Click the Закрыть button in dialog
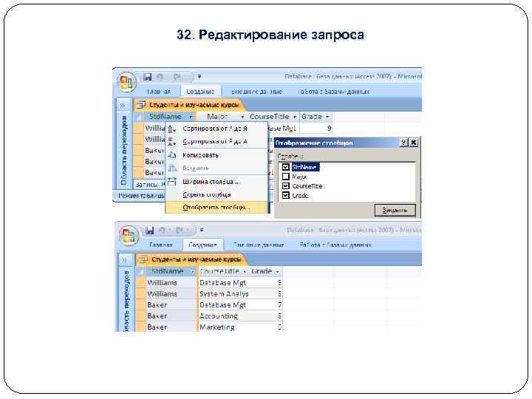The width and height of the screenshot is (532, 399). [395, 210]
